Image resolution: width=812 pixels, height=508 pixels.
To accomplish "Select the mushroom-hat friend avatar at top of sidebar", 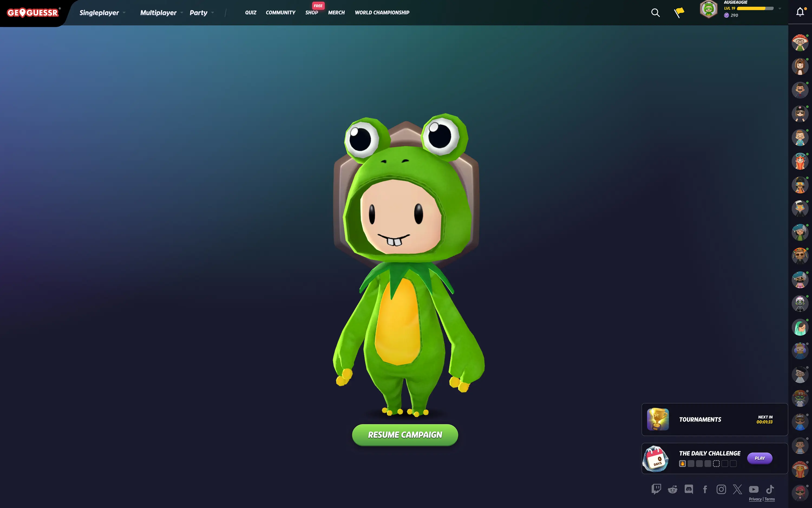I will (x=800, y=43).
